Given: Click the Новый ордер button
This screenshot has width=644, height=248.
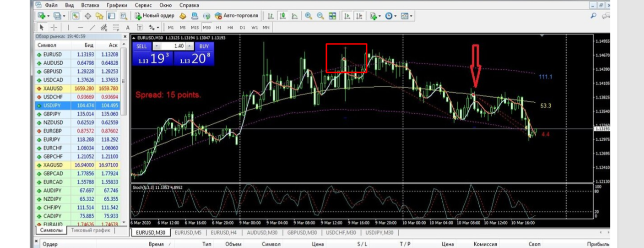Looking at the screenshot, I should coord(154,16).
